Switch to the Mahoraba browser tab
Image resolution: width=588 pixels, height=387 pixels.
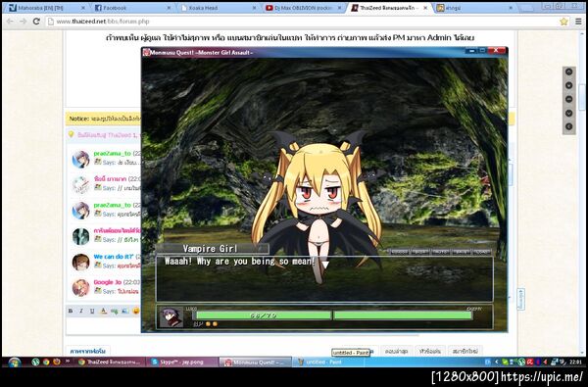[x=46, y=8]
